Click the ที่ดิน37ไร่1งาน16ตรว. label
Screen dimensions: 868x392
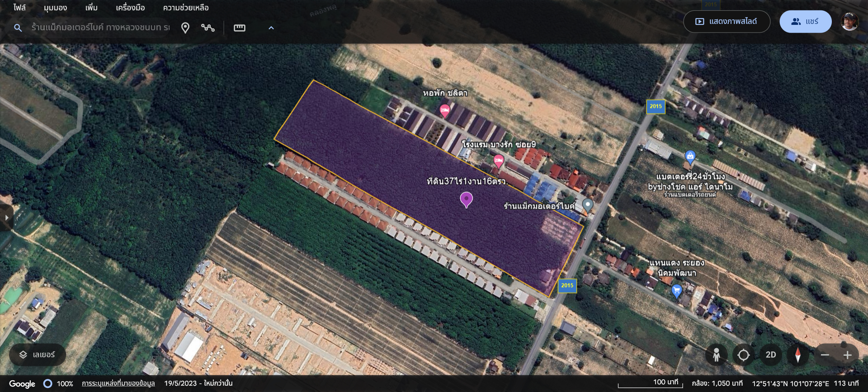point(467,181)
